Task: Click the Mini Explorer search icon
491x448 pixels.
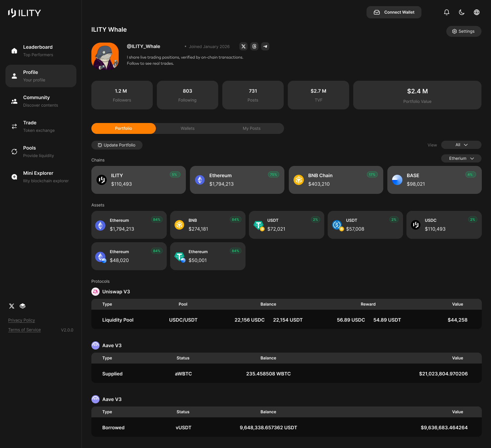Action: tap(14, 177)
